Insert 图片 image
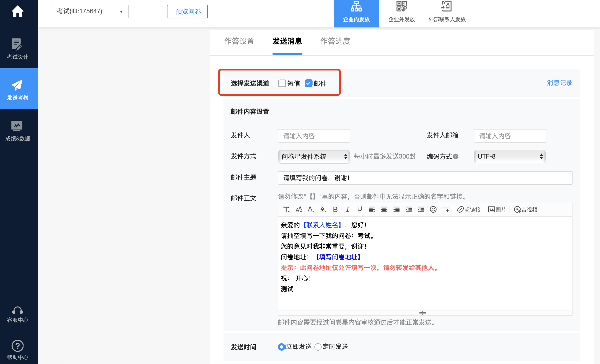Image resolution: width=600 pixels, height=364 pixels. (497, 210)
